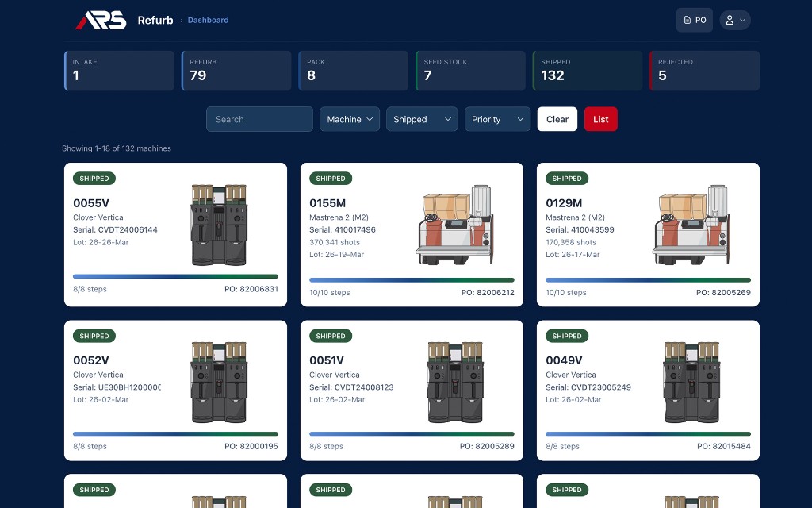Open the PO document icon button
The width and height of the screenshot is (812, 508).
point(694,20)
